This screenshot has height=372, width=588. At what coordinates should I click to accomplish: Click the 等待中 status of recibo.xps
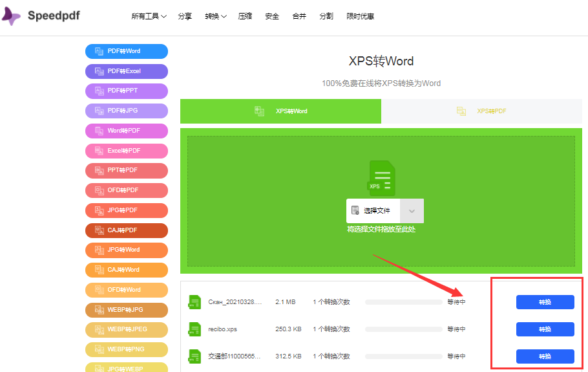[x=456, y=329]
